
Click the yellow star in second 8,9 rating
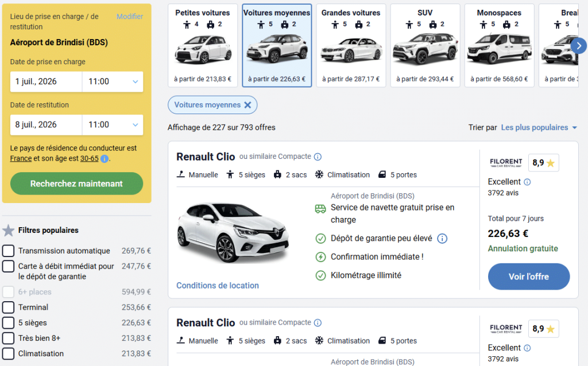(x=551, y=329)
